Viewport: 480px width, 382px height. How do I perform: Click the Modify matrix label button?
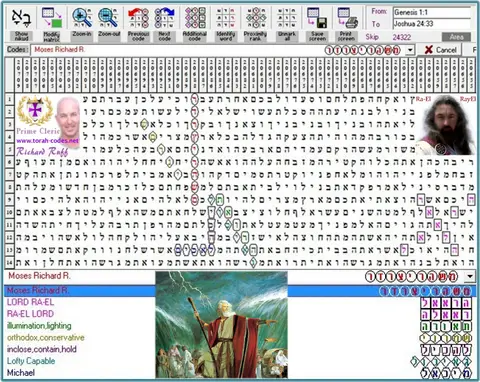pyautogui.click(x=52, y=36)
